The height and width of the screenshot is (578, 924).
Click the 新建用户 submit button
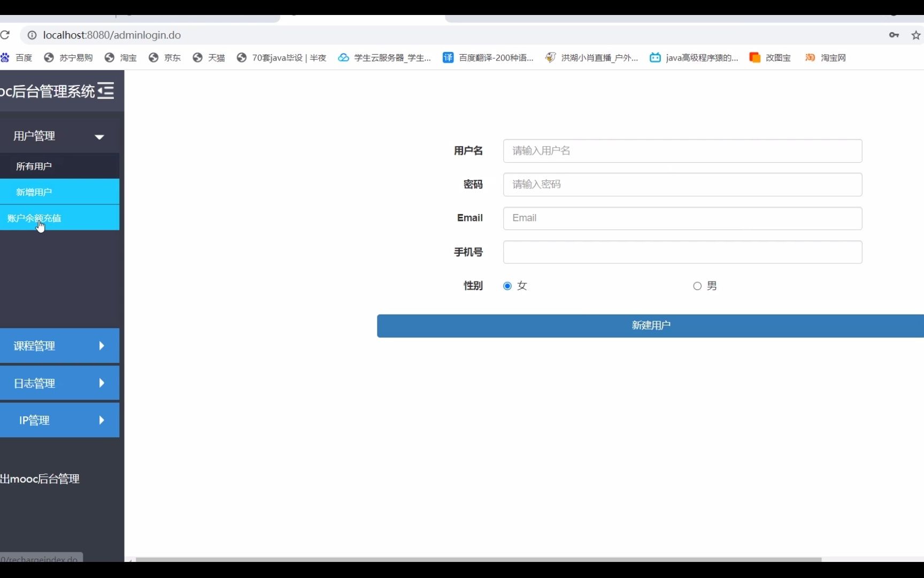tap(650, 325)
